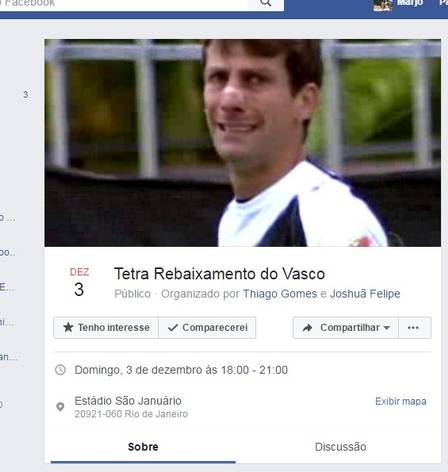448x472 pixels.
Task: Click the Marjo profile name
Action: tap(410, 3)
